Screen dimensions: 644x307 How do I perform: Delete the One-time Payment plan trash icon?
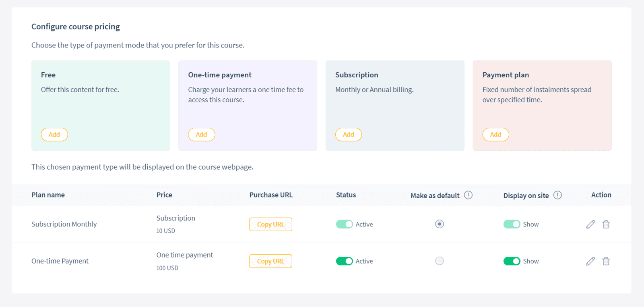pos(606,261)
